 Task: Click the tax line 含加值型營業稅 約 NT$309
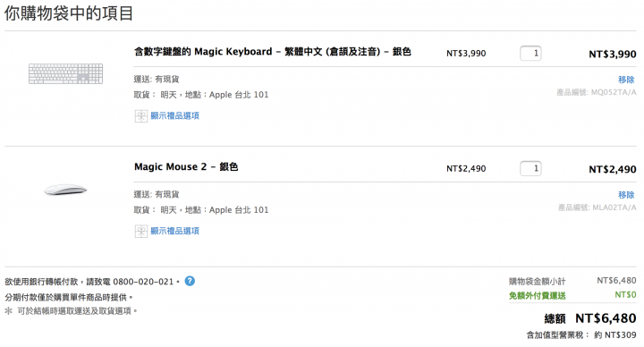pyautogui.click(x=581, y=335)
